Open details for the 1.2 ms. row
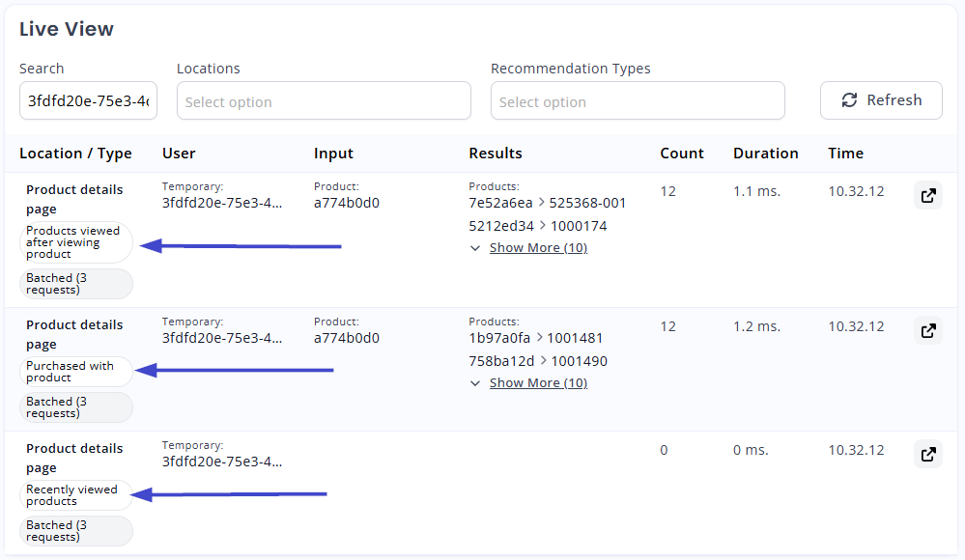The height and width of the screenshot is (560, 965). coord(928,331)
